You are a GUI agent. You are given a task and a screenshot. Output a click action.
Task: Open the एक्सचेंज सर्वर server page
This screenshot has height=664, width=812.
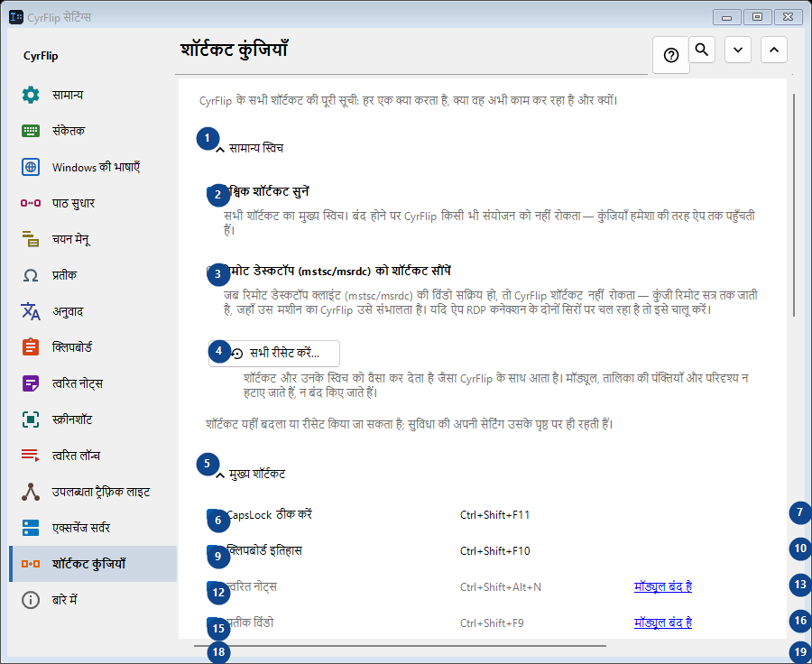[x=93, y=528]
